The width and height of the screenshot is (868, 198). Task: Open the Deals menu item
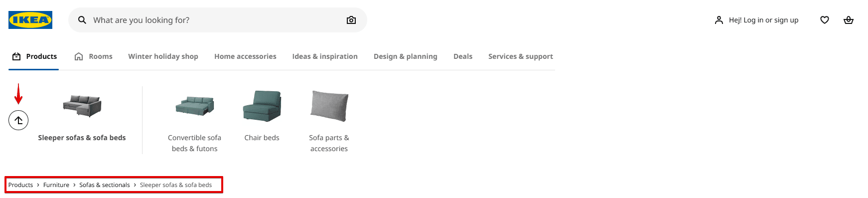(x=463, y=56)
